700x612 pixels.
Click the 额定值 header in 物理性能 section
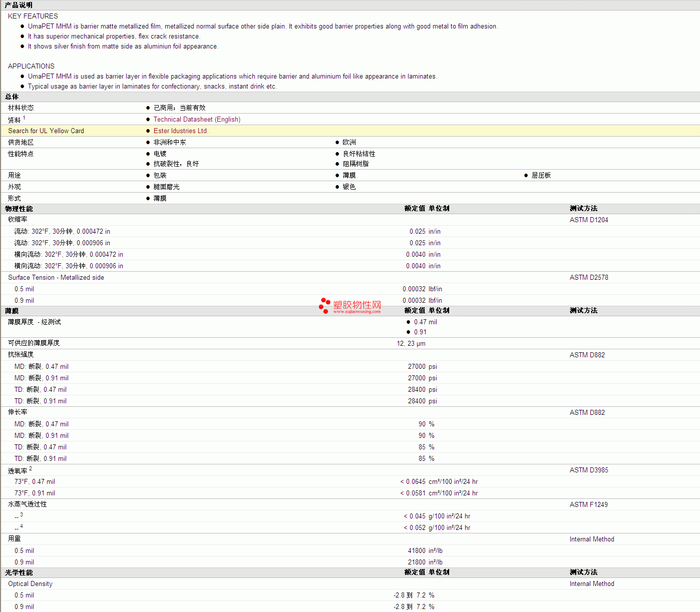tap(415, 209)
